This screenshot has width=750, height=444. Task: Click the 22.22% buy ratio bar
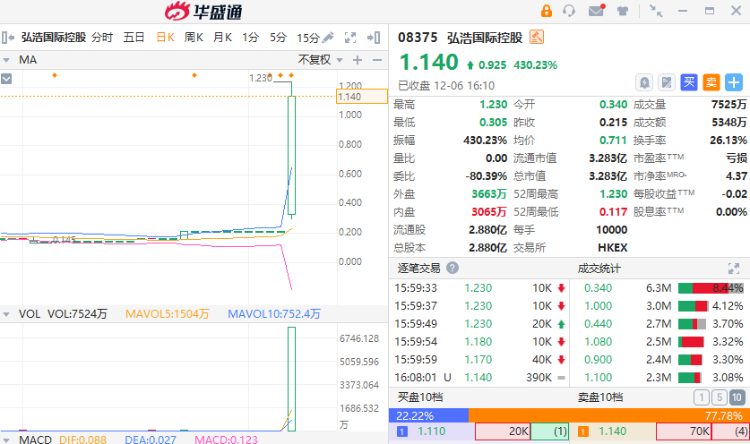click(429, 415)
